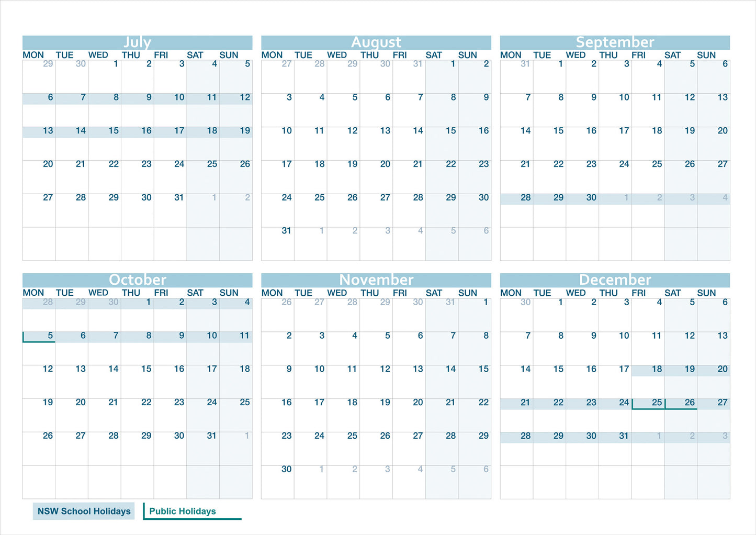Click the NSW School Holidays legend swatch
The width and height of the screenshot is (756, 535).
(84, 511)
